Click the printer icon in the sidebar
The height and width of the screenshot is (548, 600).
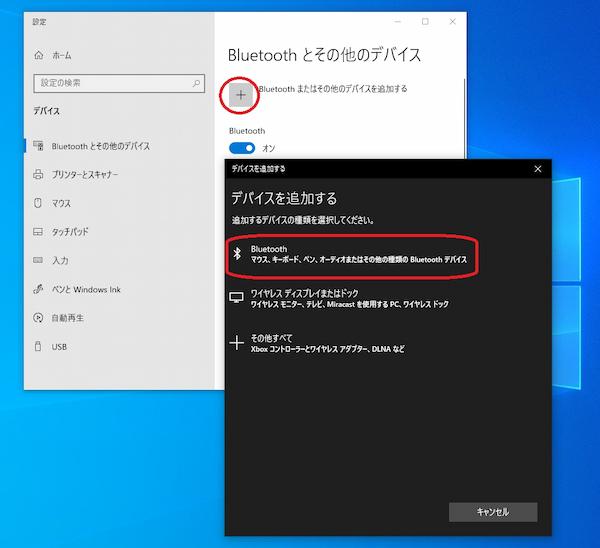click(x=38, y=174)
